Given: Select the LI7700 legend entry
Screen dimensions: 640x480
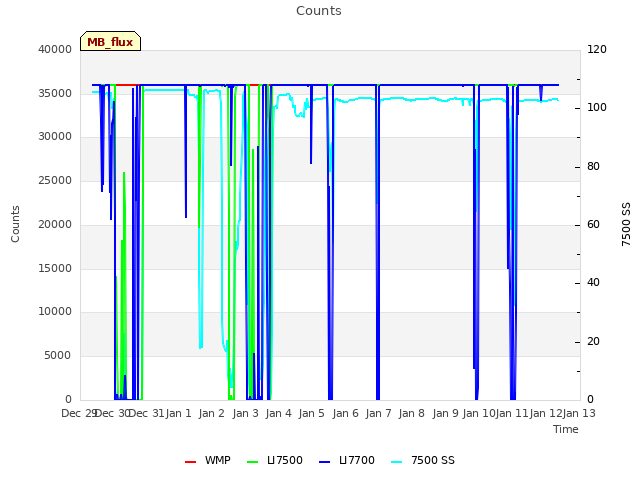Looking at the screenshot, I should coord(347,460).
